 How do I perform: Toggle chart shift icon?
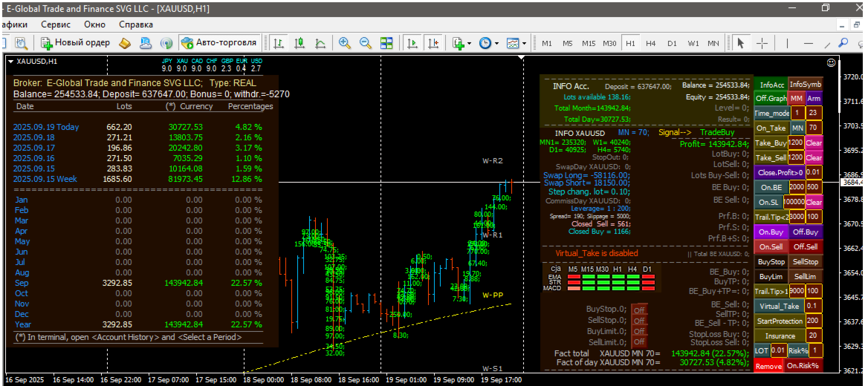point(433,42)
